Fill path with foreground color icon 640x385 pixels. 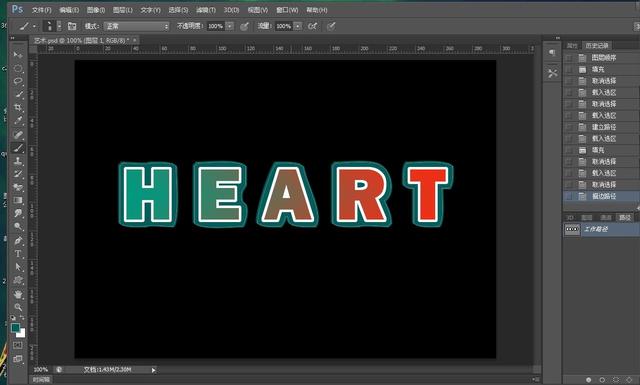coord(588,380)
